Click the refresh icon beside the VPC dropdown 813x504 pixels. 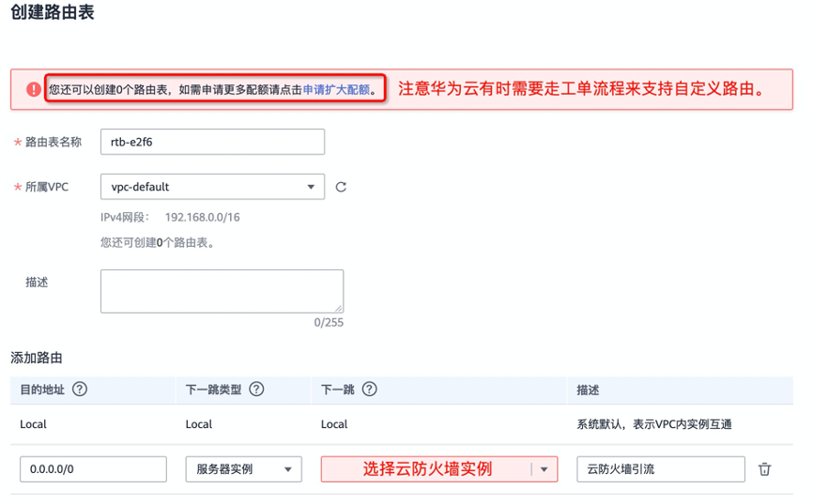pos(341,187)
